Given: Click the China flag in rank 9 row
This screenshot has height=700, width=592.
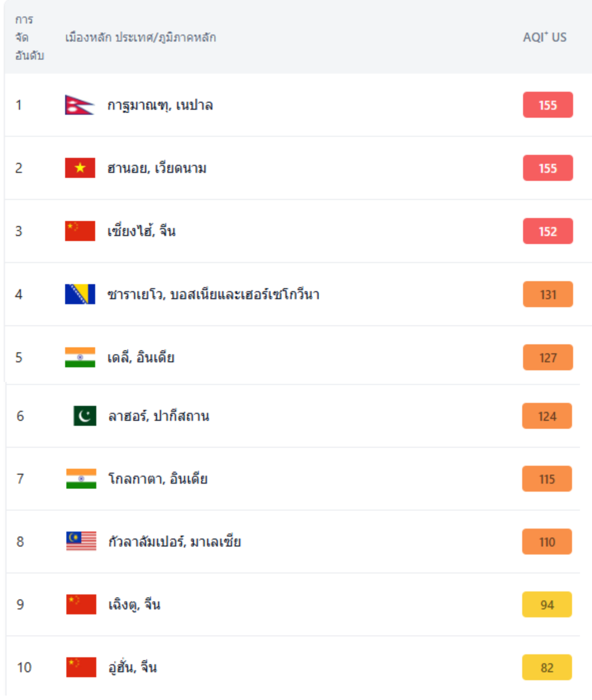Looking at the screenshot, I should [81, 605].
